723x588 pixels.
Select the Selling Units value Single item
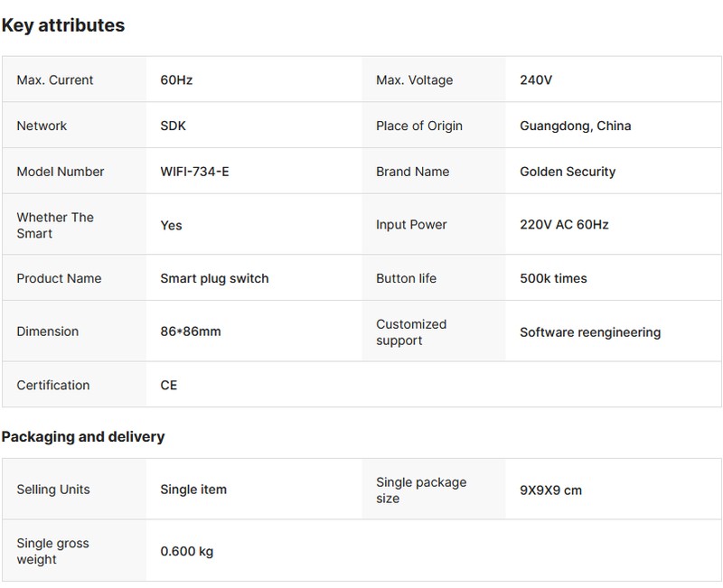(193, 490)
